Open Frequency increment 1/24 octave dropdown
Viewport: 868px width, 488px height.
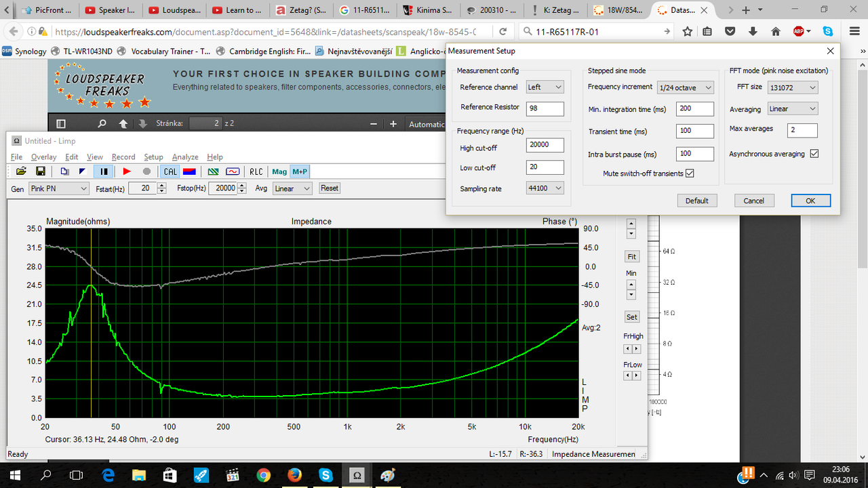click(686, 87)
